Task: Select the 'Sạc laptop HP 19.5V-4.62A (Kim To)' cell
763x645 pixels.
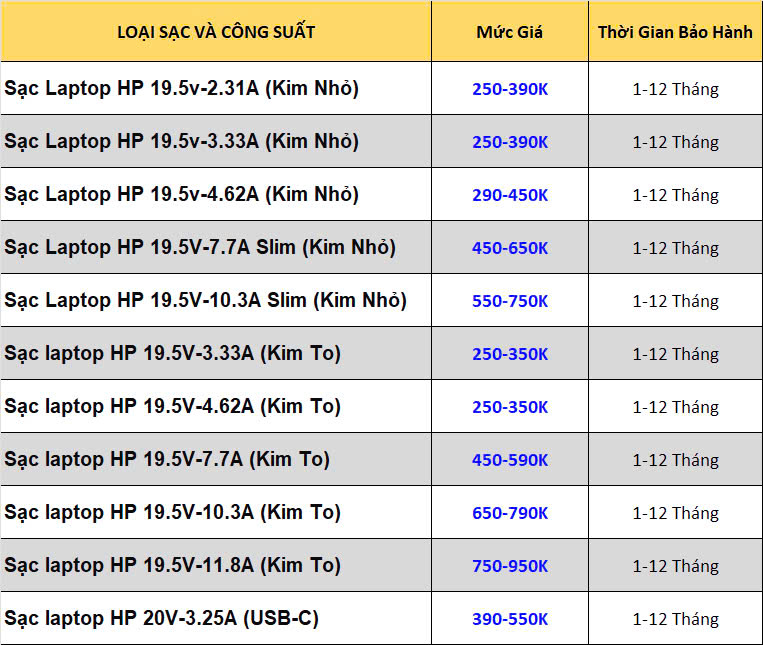Action: click(x=216, y=407)
